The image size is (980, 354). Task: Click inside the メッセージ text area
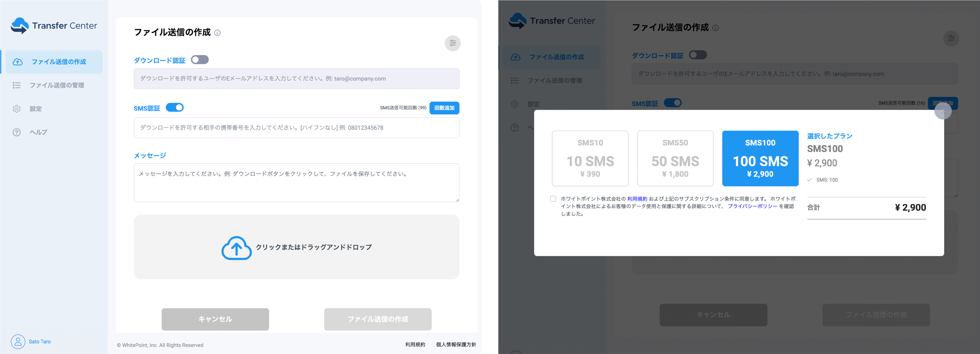296,183
